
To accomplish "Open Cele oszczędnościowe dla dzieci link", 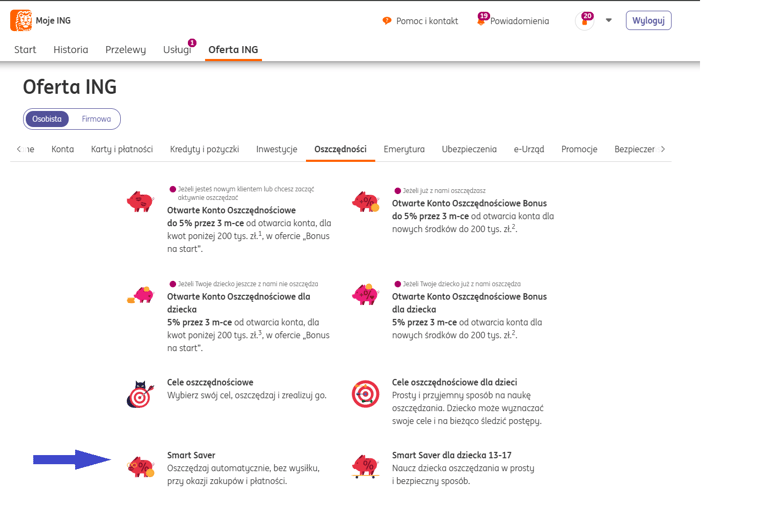I will (454, 383).
